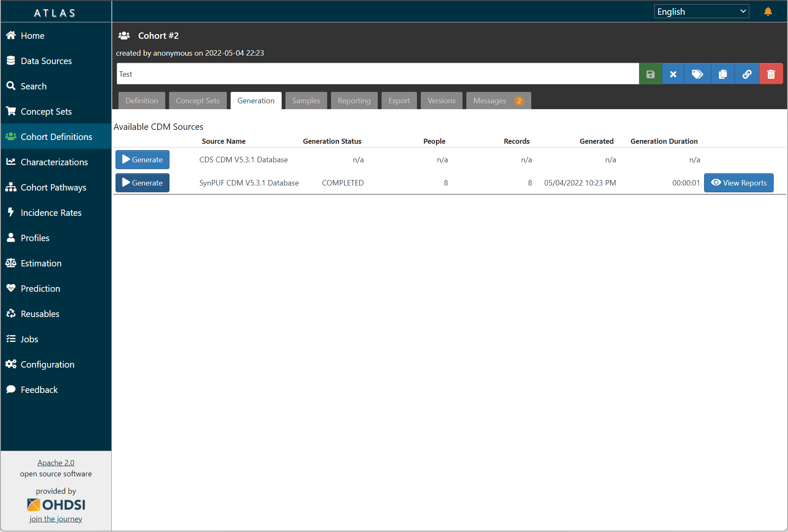Open Reusables in sidebar
Image resolution: width=788 pixels, height=532 pixels.
(x=56, y=314)
